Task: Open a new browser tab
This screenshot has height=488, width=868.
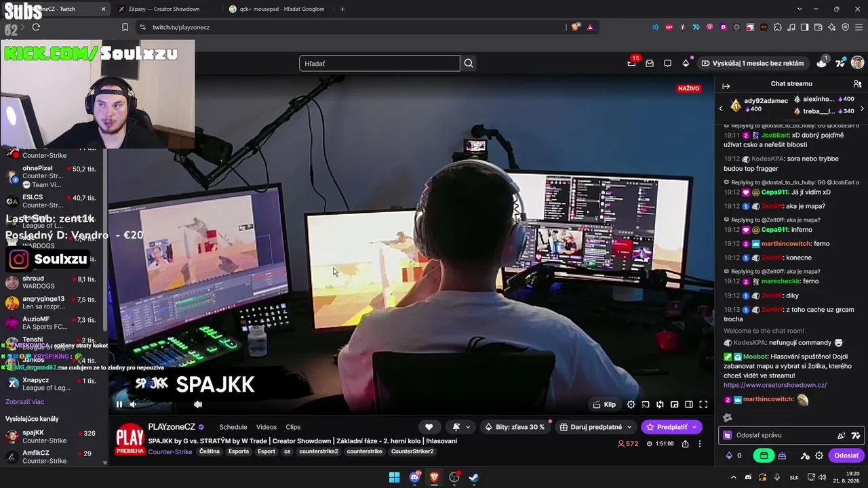Action: click(x=342, y=9)
